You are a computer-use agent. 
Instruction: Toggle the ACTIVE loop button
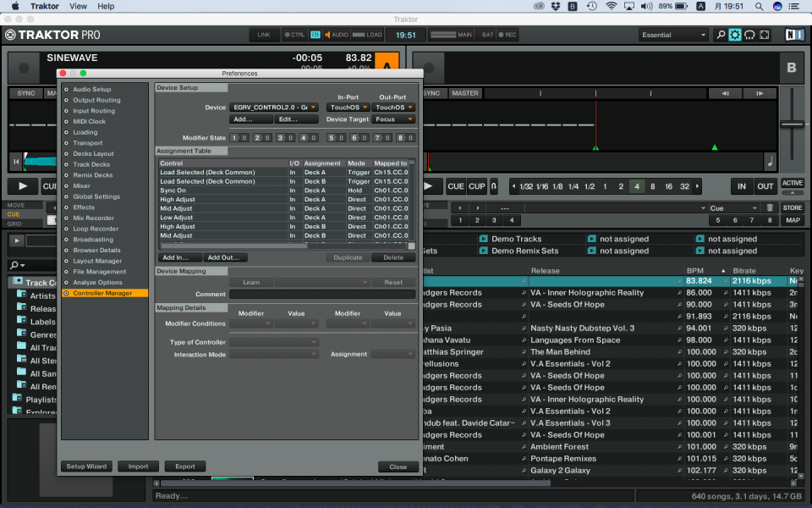[x=793, y=183]
